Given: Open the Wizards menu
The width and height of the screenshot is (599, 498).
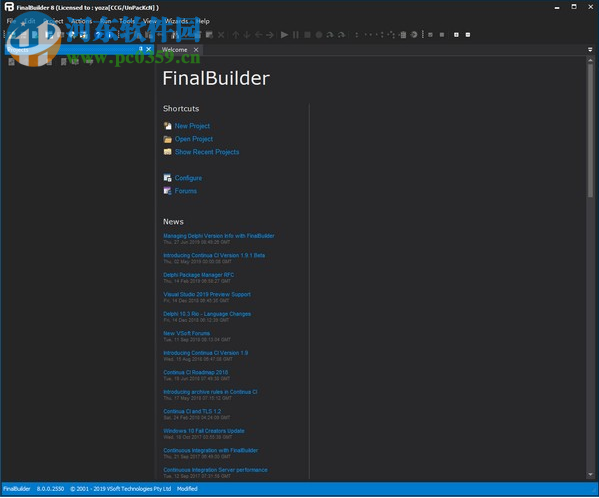Looking at the screenshot, I should coord(176,21).
